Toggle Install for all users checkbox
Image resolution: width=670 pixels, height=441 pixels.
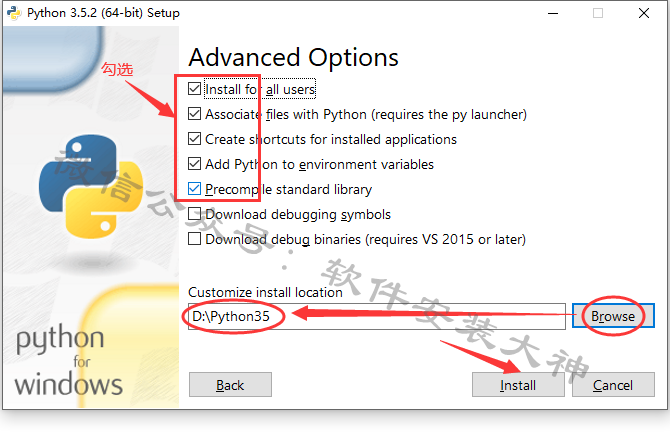194,89
